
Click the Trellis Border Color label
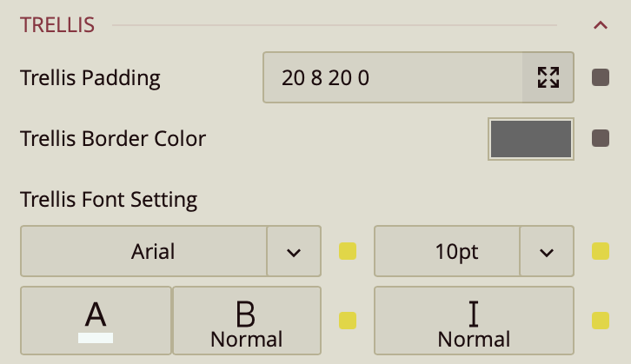[x=113, y=138]
